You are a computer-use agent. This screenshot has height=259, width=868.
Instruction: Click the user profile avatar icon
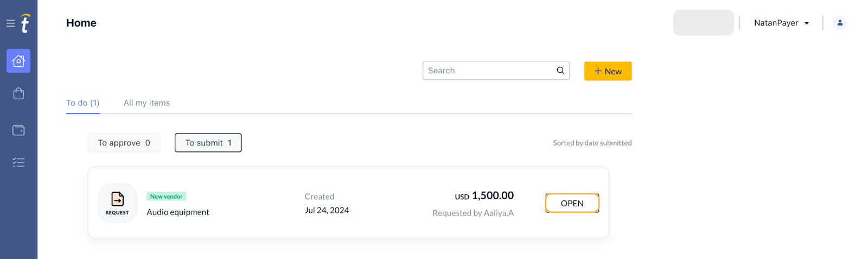[840, 23]
